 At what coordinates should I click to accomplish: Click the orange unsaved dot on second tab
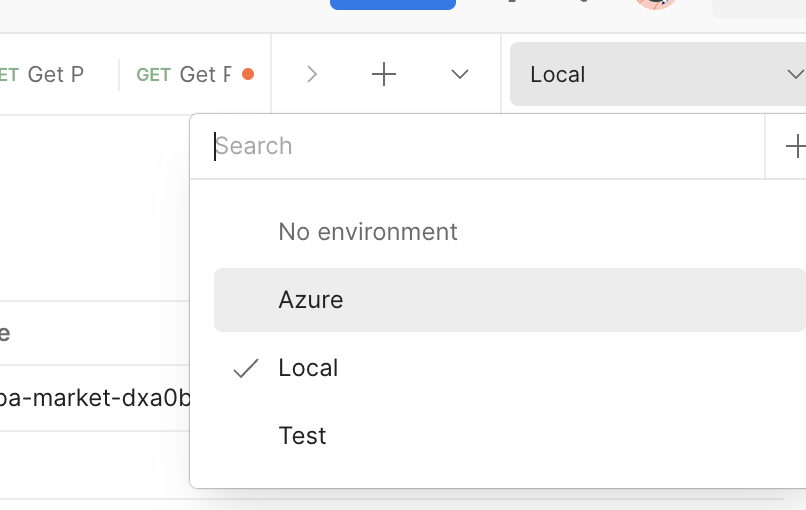point(248,74)
